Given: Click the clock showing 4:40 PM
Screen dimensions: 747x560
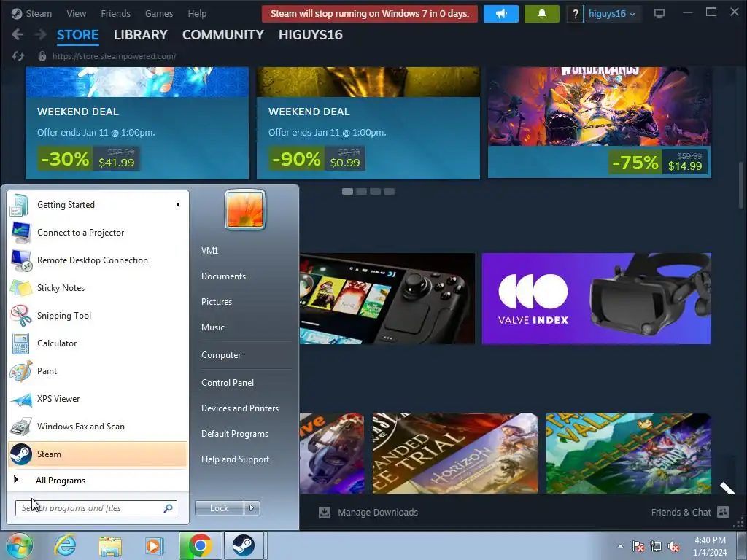Looking at the screenshot, I should [710, 546].
